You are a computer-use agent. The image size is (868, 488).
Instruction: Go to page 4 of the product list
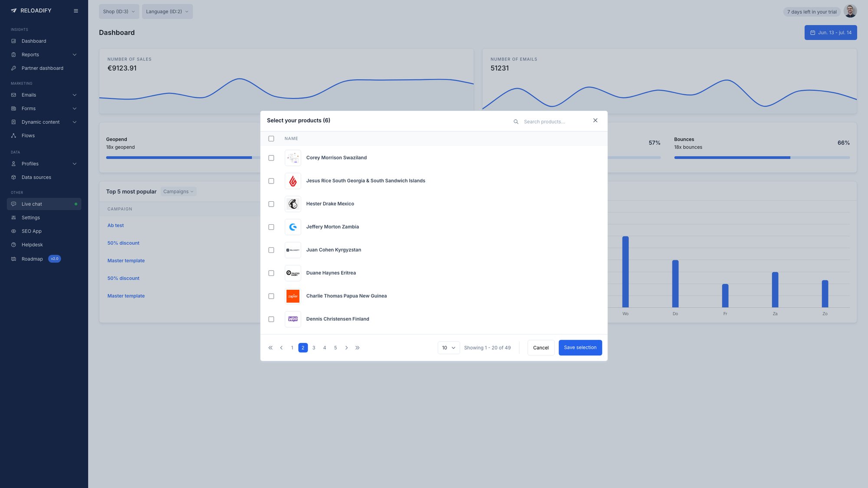tap(325, 347)
